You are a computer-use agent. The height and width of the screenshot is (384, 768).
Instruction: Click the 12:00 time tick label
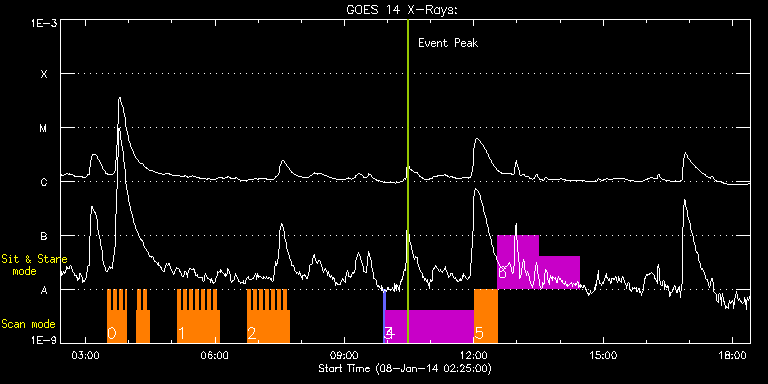coord(474,356)
